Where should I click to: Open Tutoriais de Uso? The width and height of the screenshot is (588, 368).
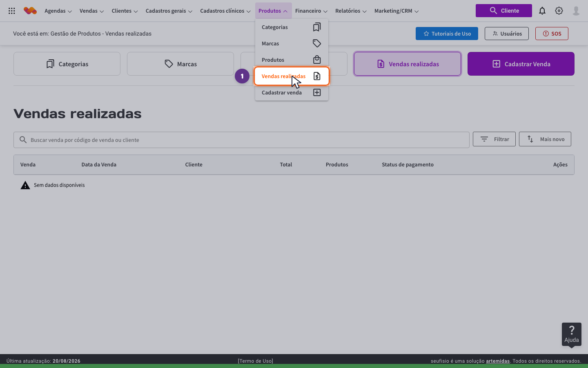coord(447,34)
